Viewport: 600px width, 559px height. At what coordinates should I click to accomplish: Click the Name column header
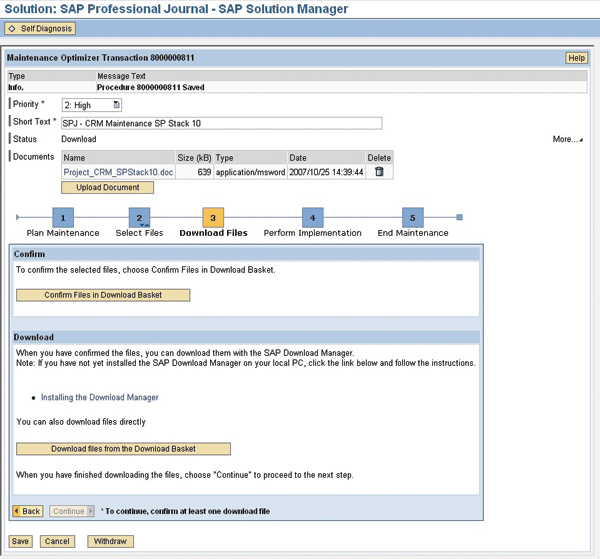[x=118, y=158]
